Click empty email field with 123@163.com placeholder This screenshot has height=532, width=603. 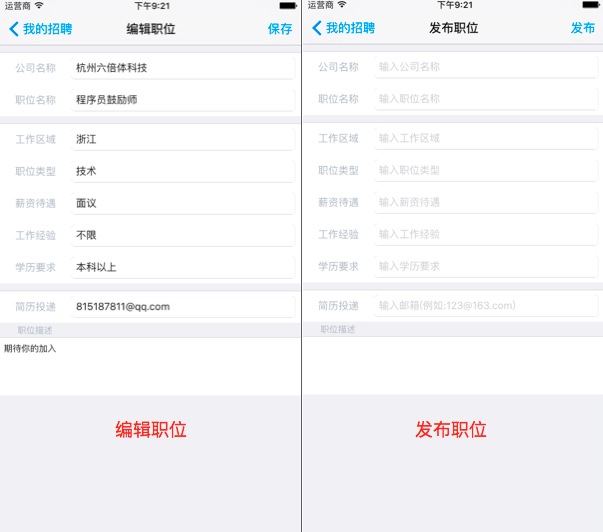pos(485,305)
